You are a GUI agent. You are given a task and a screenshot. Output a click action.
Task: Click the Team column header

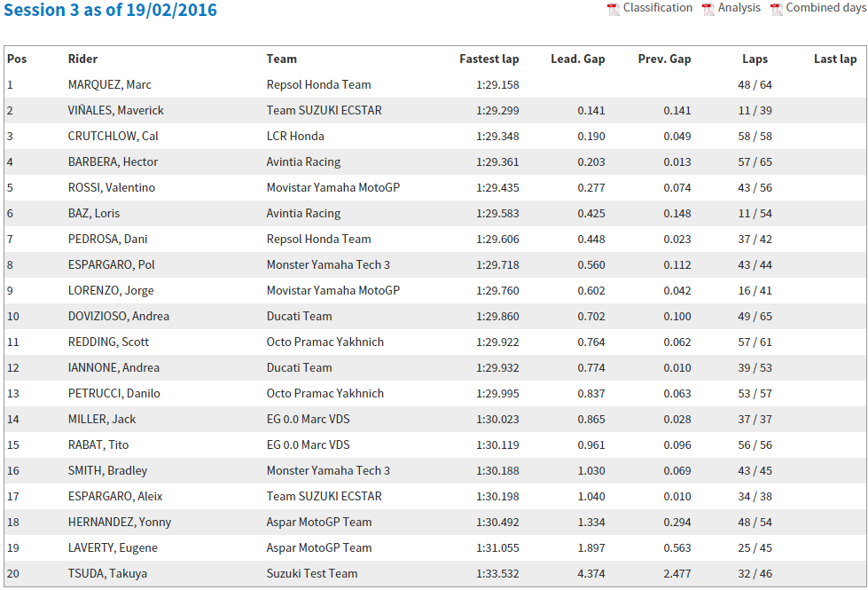(282, 59)
